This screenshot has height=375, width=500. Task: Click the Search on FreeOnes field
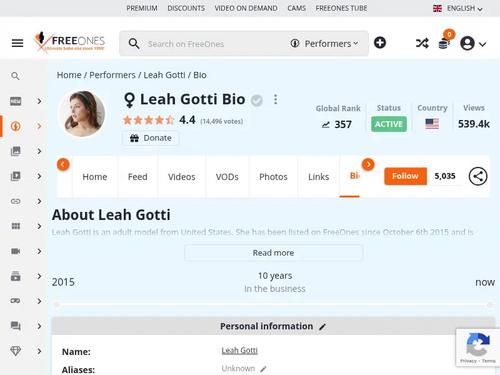click(x=213, y=44)
